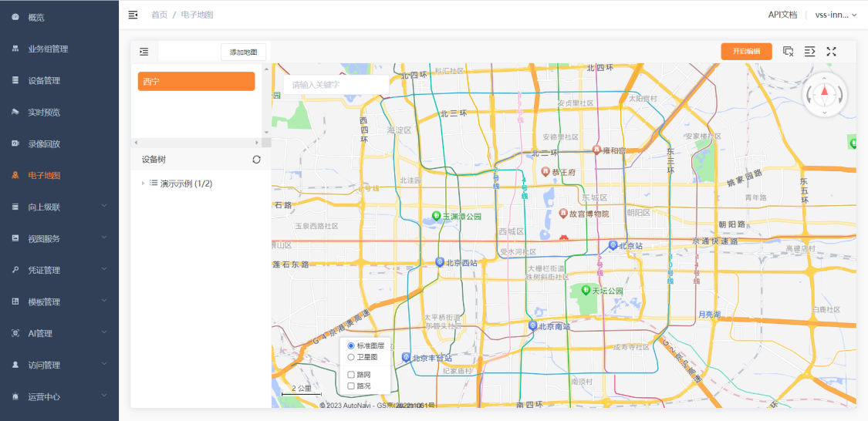Collapse the map list panel icon
The image size is (868, 421).
click(x=144, y=52)
